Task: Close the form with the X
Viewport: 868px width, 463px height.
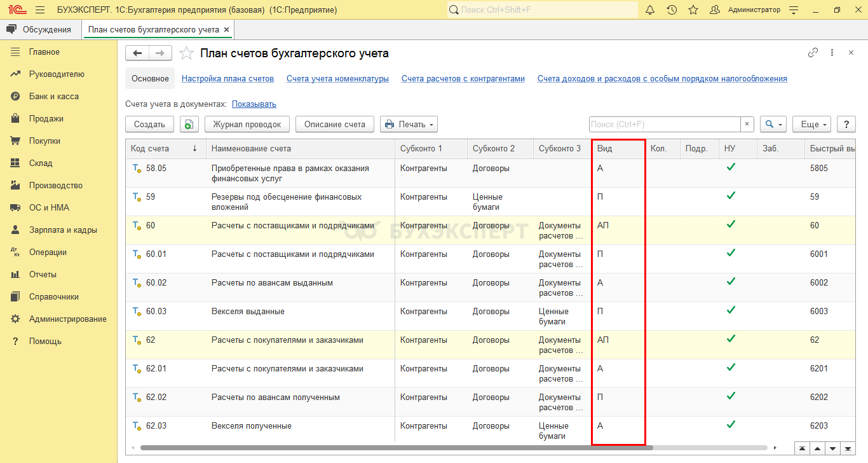Action: (x=851, y=53)
